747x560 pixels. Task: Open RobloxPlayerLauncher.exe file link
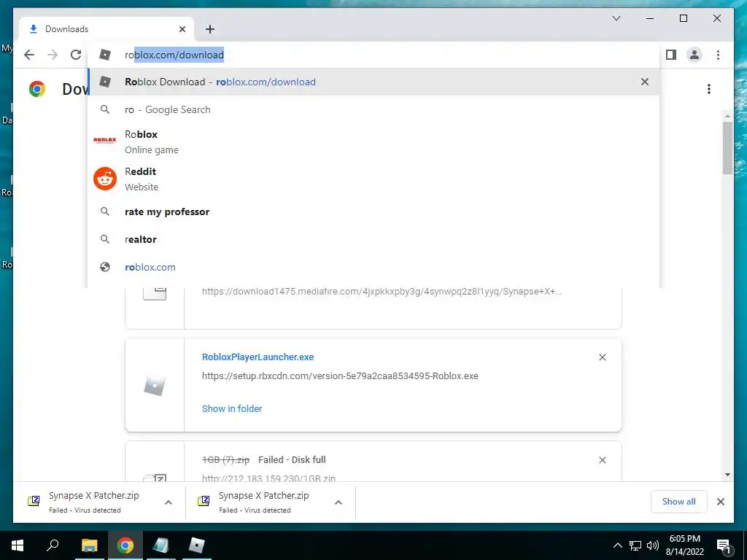(x=258, y=357)
